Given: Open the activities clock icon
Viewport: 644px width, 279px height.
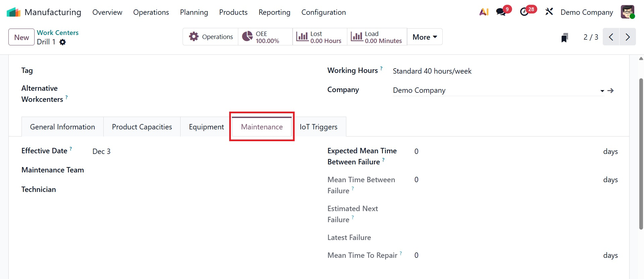Looking at the screenshot, I should click(524, 12).
